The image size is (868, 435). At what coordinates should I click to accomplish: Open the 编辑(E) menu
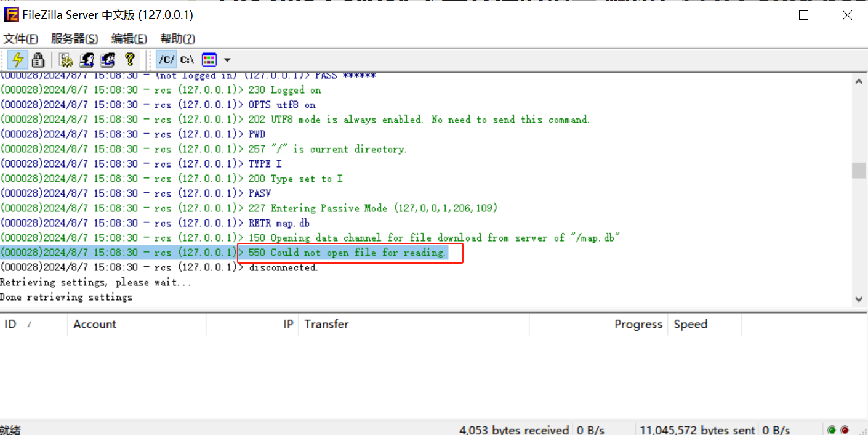click(129, 39)
